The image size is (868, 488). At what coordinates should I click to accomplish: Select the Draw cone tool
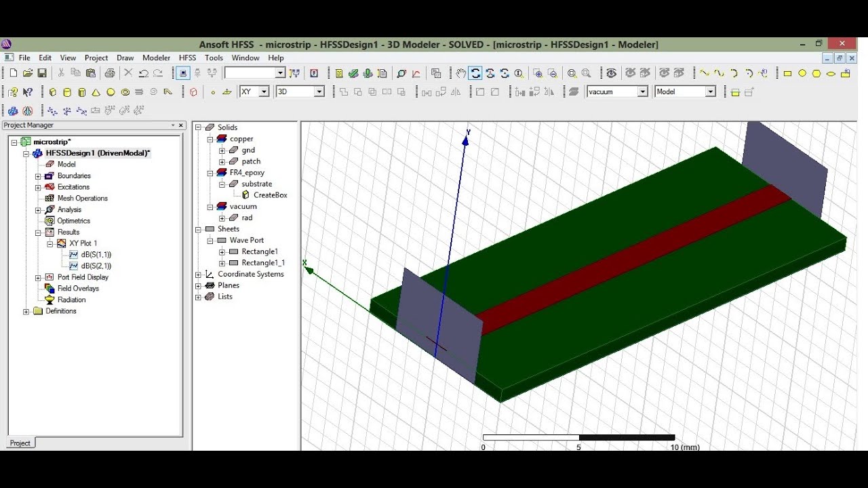tap(96, 92)
